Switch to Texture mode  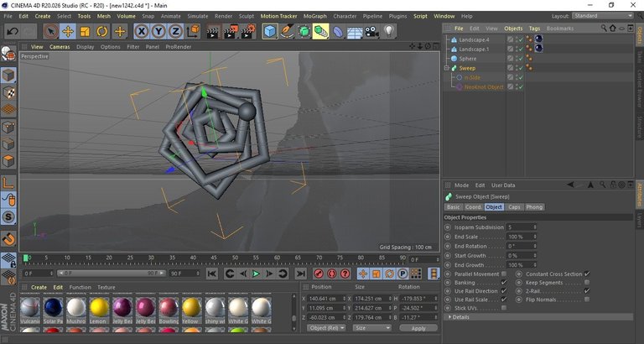point(8,93)
